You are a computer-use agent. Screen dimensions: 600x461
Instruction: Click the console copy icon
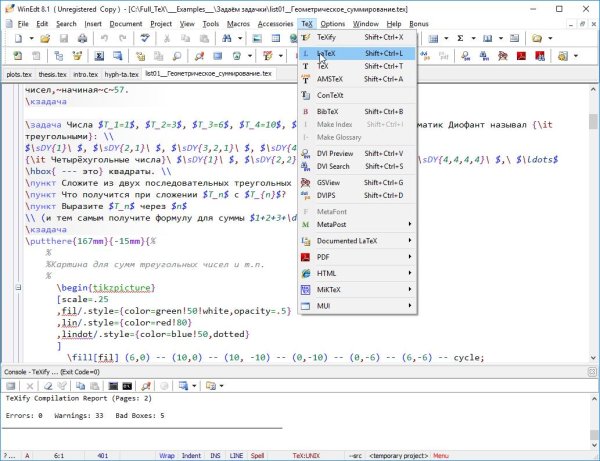[80, 386]
